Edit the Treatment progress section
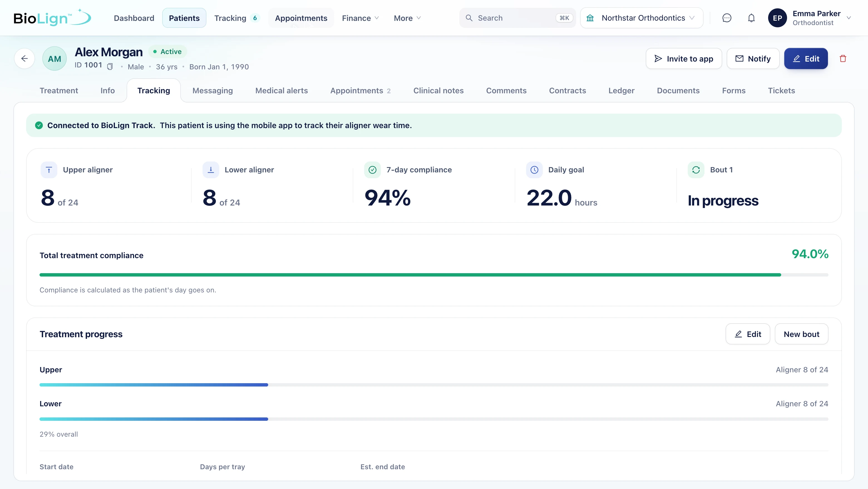Image resolution: width=868 pixels, height=489 pixels. point(747,334)
